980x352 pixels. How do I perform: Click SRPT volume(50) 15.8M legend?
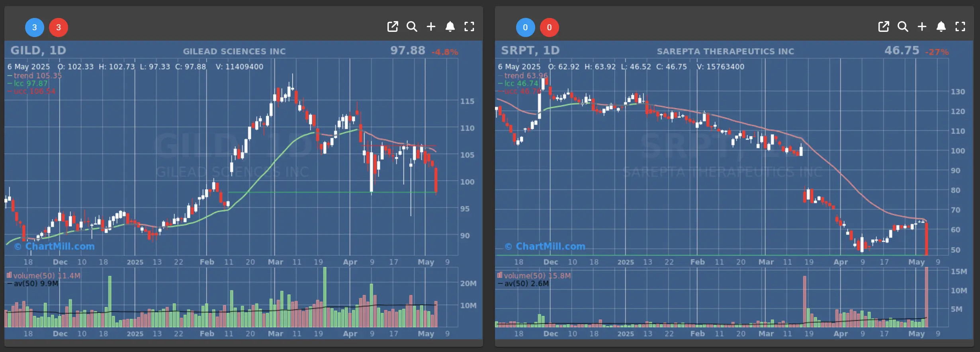tap(534, 276)
